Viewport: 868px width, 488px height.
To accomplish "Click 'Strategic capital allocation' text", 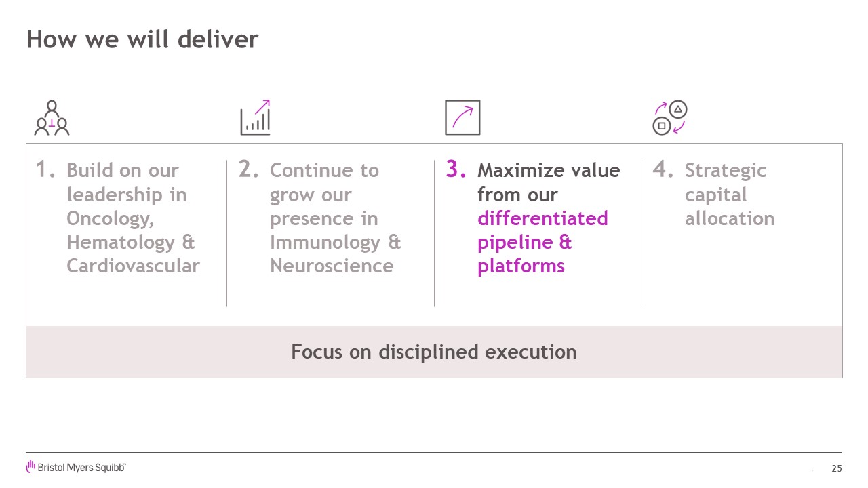I will pos(730,195).
